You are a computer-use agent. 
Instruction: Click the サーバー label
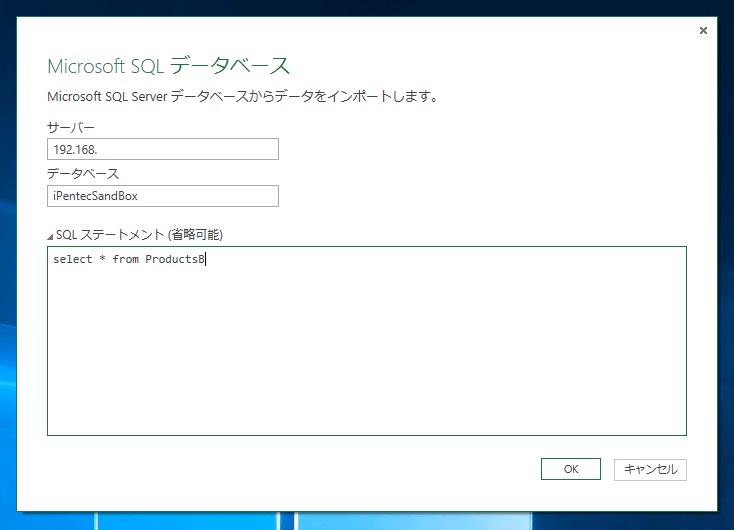pos(71,127)
